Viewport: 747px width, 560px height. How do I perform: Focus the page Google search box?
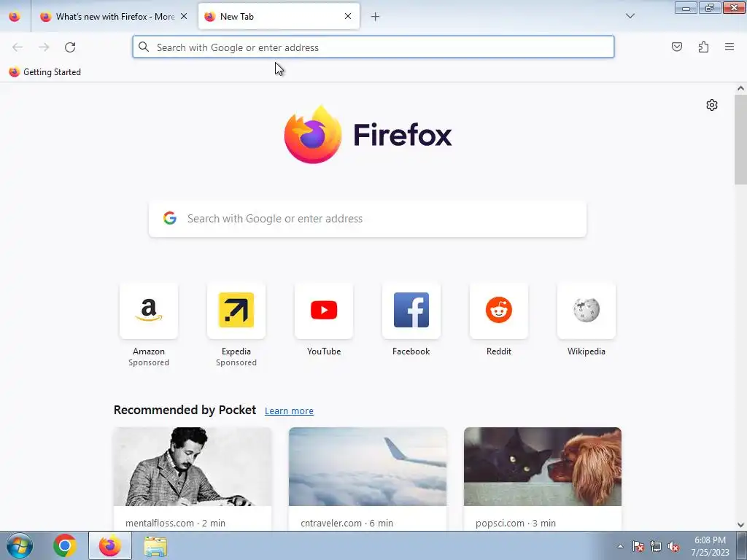368,219
